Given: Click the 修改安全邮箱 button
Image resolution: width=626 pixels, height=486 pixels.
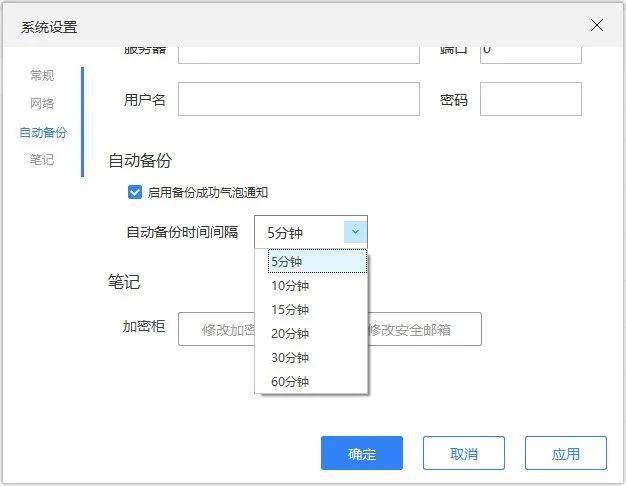Looking at the screenshot, I should pyautogui.click(x=424, y=329).
